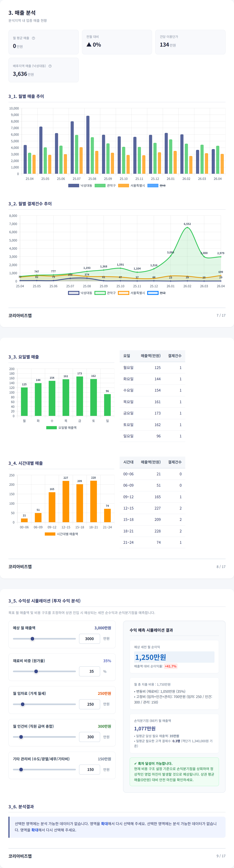Click the 25.08 label under 월별 매출 추이
The image size is (234, 868).
point(92,179)
